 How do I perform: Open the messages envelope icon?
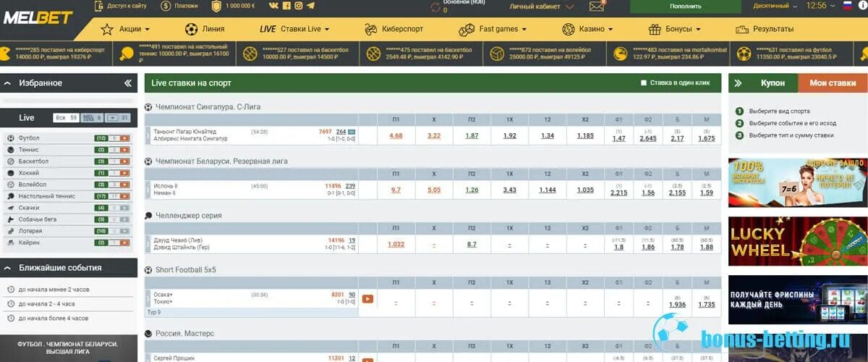597,6
